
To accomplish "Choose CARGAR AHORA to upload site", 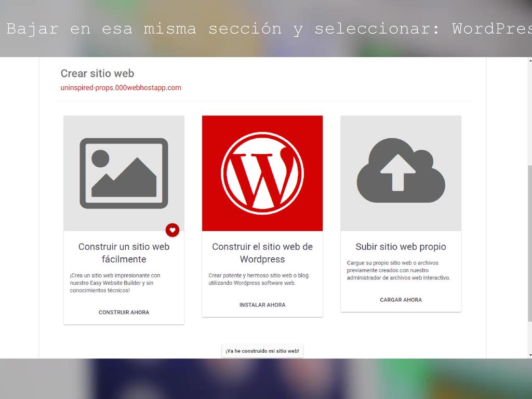I will click(401, 300).
